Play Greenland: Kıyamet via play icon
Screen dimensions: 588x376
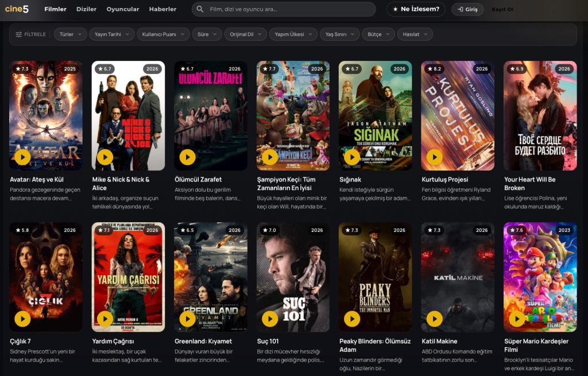click(x=188, y=319)
